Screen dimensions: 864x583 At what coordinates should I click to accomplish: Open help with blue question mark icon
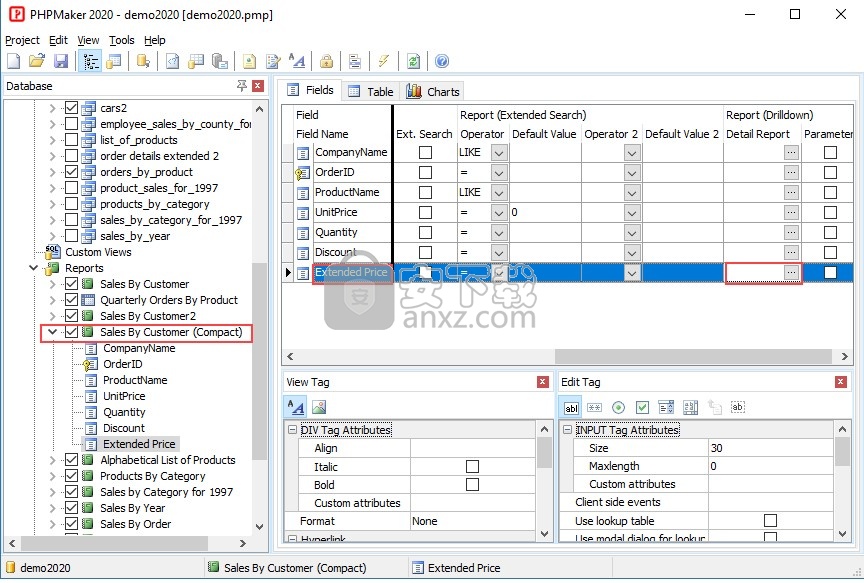pyautogui.click(x=442, y=61)
